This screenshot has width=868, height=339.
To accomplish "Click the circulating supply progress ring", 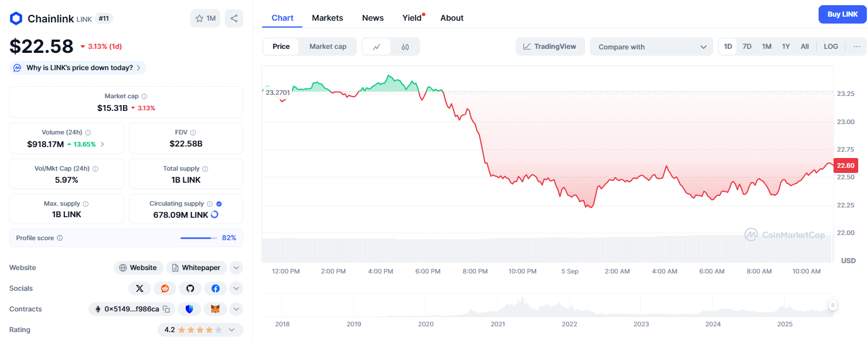I will [x=214, y=214].
